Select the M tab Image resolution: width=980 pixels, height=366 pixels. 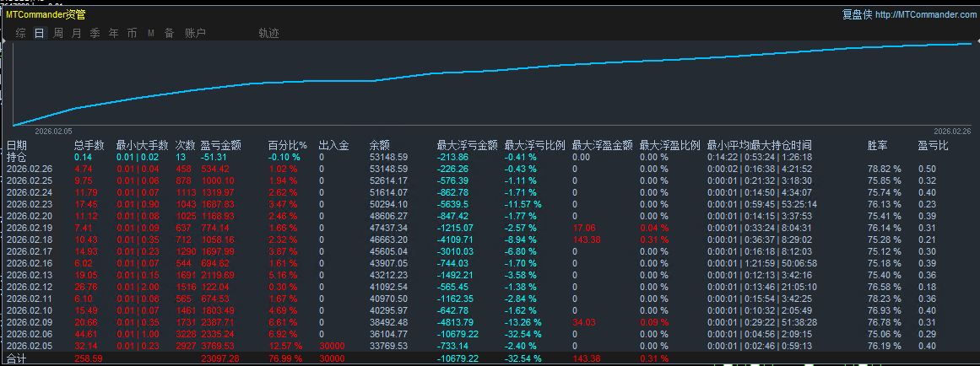click(150, 33)
